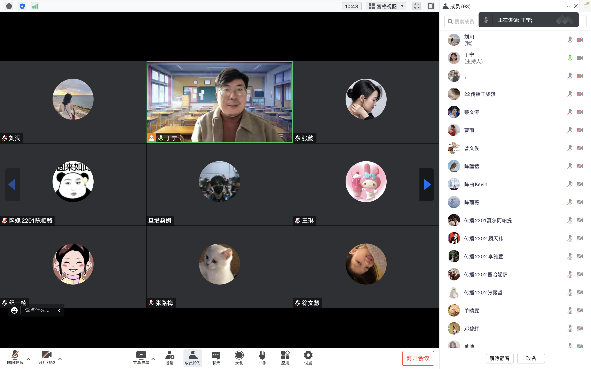Go to previous participants page with left arrow
The width and height of the screenshot is (591, 369).
tap(12, 184)
